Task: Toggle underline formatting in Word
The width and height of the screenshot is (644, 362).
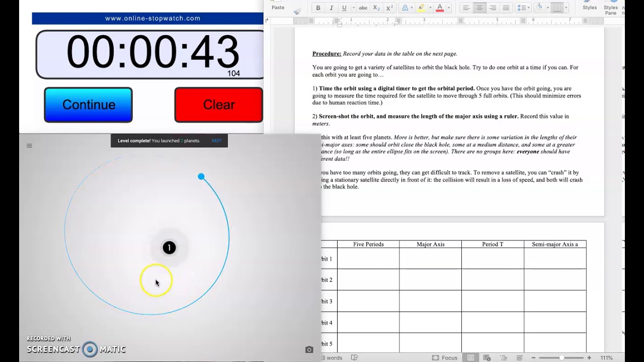Action: point(344,8)
